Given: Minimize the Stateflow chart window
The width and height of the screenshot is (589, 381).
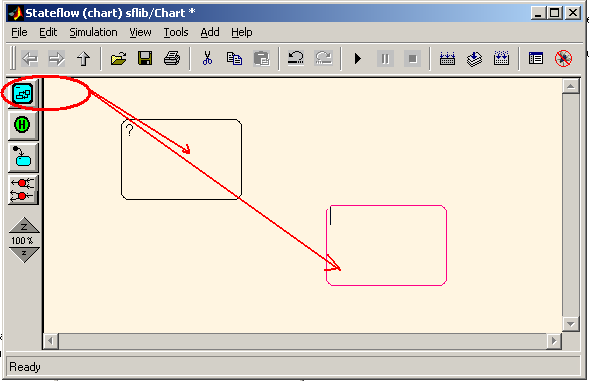Looking at the screenshot, I should click(x=538, y=13).
